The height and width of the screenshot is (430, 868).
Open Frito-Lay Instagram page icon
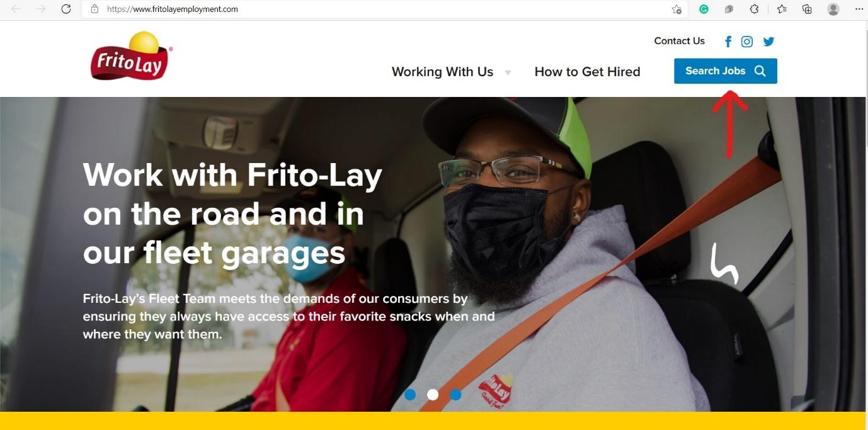tap(747, 42)
